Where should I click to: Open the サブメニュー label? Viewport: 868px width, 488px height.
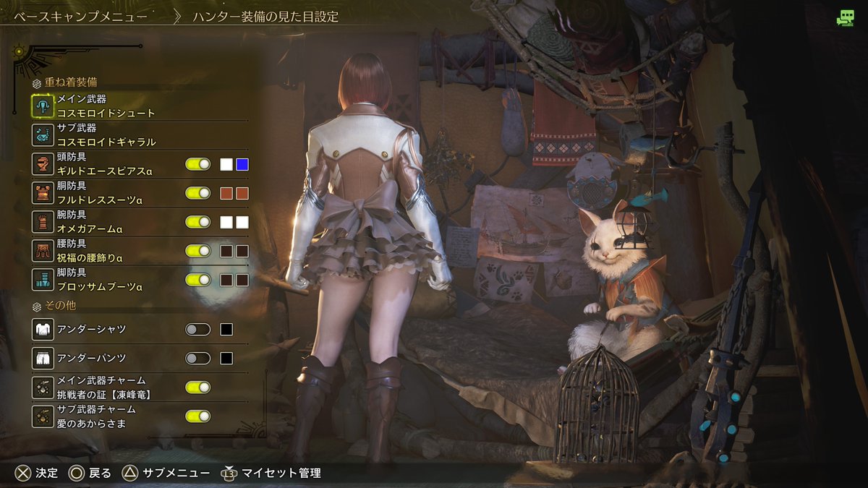pos(176,474)
